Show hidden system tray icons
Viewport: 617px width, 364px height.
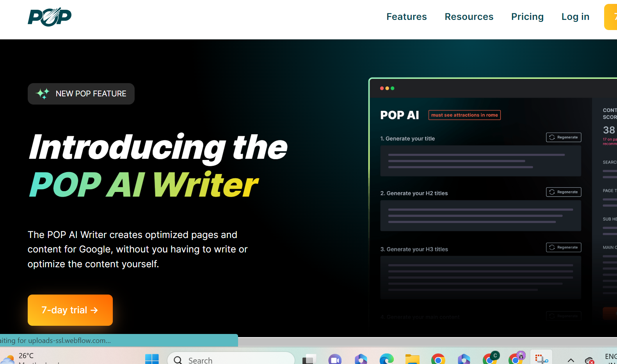[x=571, y=360]
